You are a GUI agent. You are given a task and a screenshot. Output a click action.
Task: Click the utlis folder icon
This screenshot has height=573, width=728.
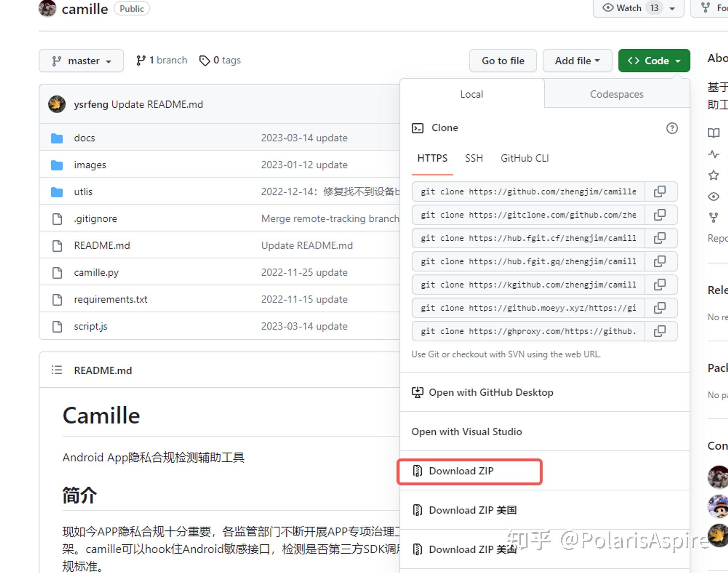[57, 192]
